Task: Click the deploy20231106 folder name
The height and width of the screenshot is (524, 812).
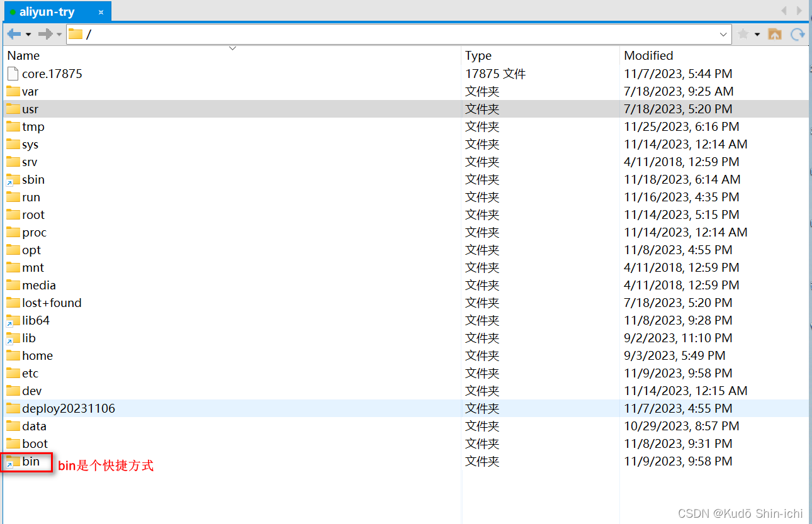Action: 69,408
